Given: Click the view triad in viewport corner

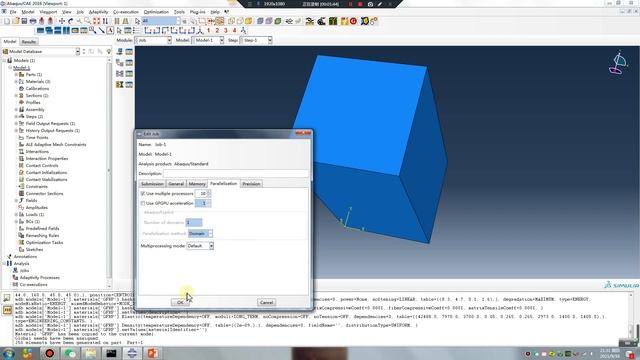Looking at the screenshot, I should 618,63.
